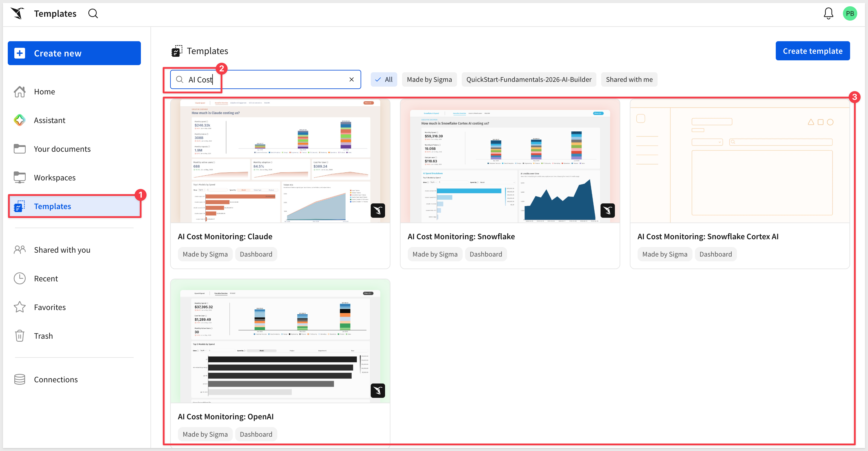Viewport: 868px width, 451px height.
Task: Open Shared with you in the sidebar
Action: pos(74,250)
